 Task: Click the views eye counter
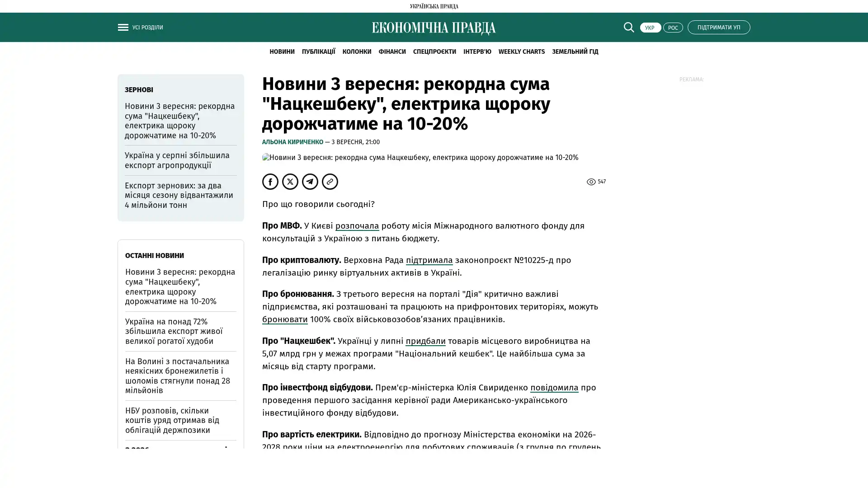point(596,182)
